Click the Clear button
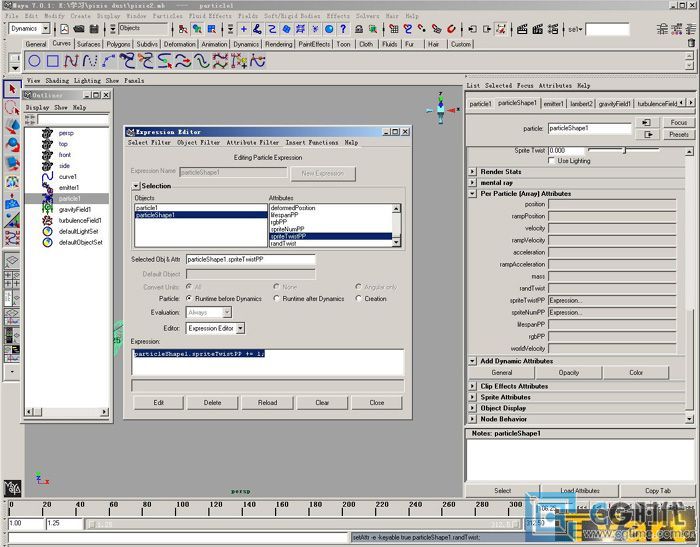700x547 pixels. tap(322, 402)
